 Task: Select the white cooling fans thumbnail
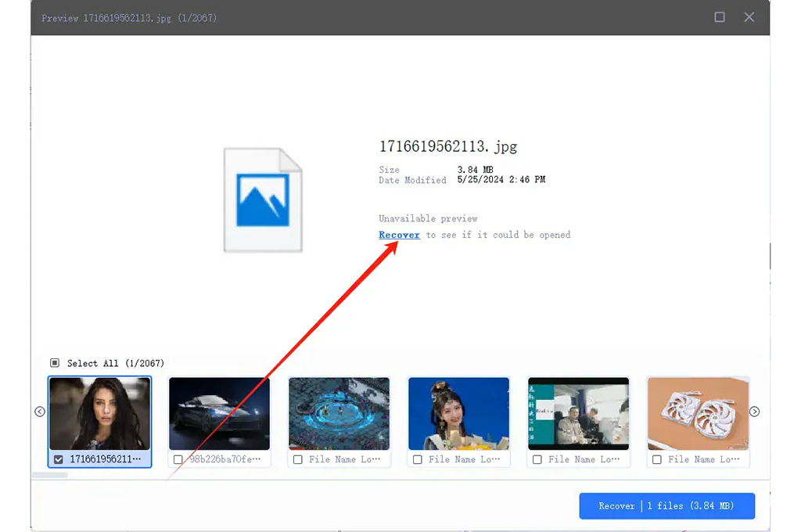click(698, 413)
